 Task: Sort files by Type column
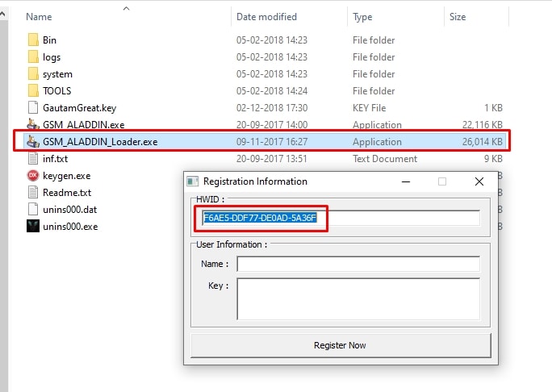(362, 17)
